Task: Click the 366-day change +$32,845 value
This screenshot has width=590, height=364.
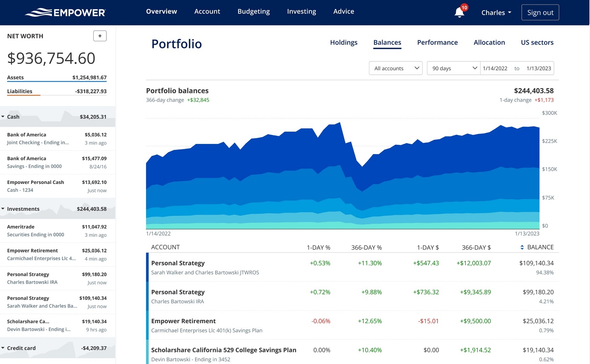Action: click(198, 100)
